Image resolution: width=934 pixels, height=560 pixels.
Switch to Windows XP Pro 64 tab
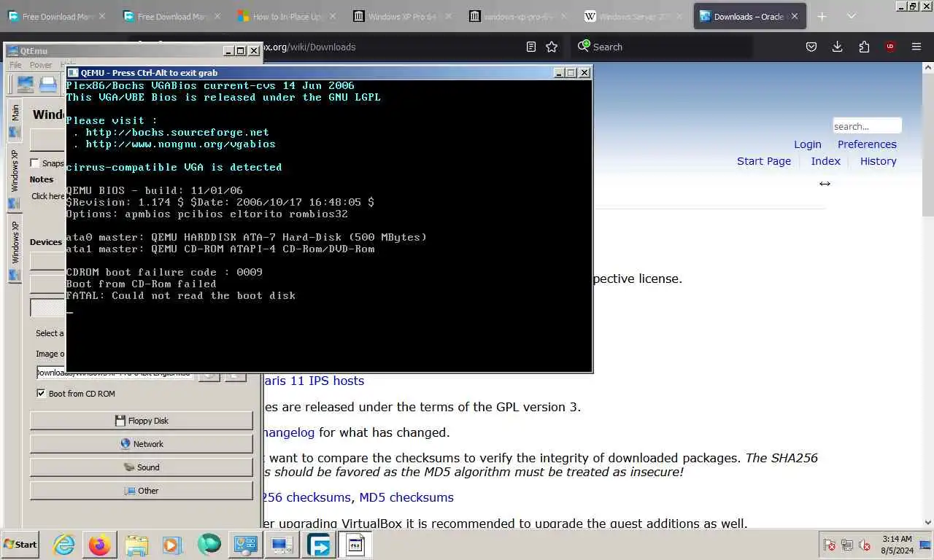(x=402, y=16)
